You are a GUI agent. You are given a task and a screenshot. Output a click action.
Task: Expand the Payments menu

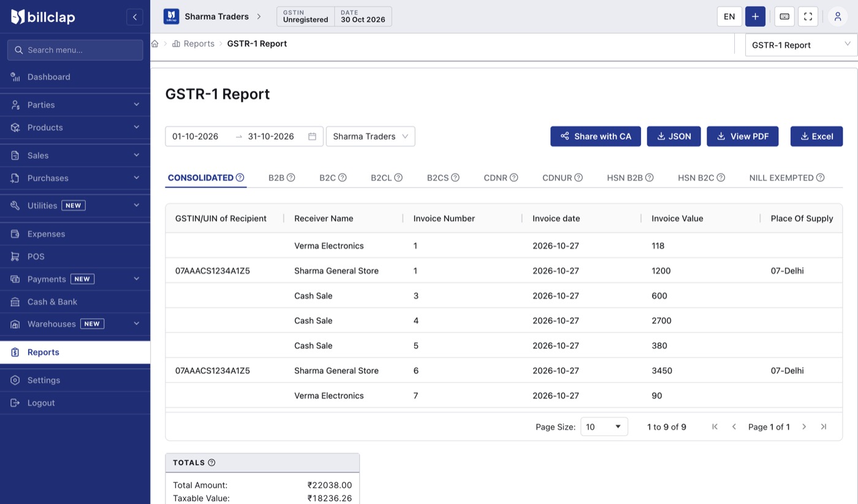click(x=75, y=279)
